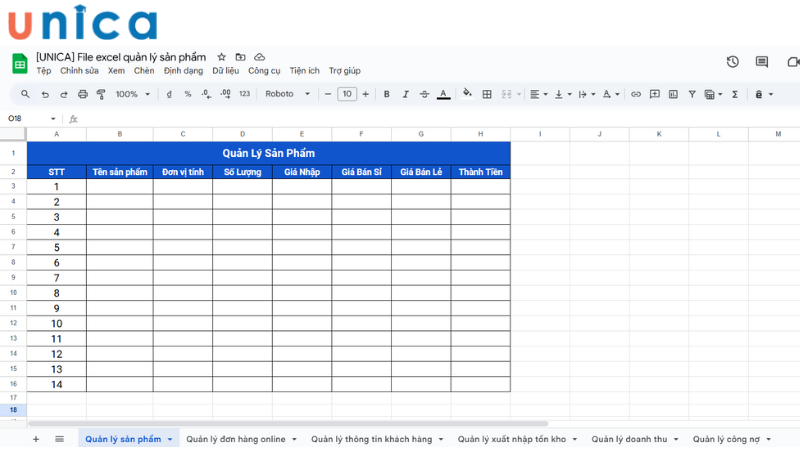Open the Roboto font dropdown
This screenshot has width=800, height=450.
point(287,94)
